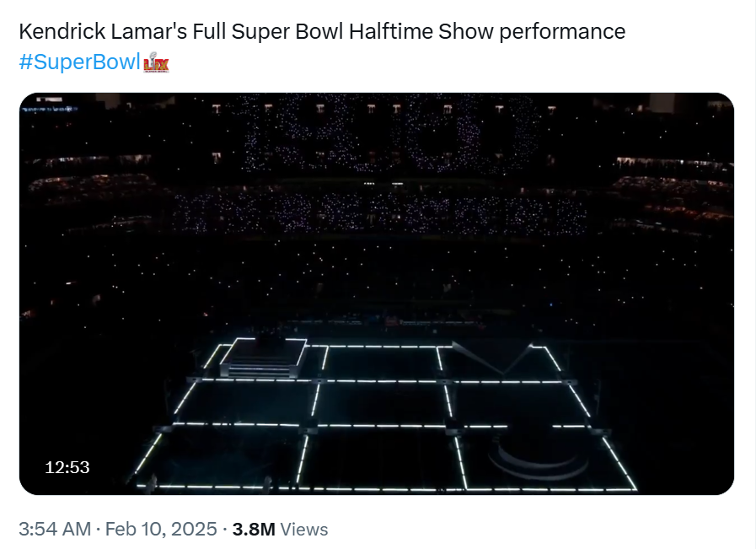Click the 3.8M view count
Screen dimensions: 756x549
[x=254, y=530]
